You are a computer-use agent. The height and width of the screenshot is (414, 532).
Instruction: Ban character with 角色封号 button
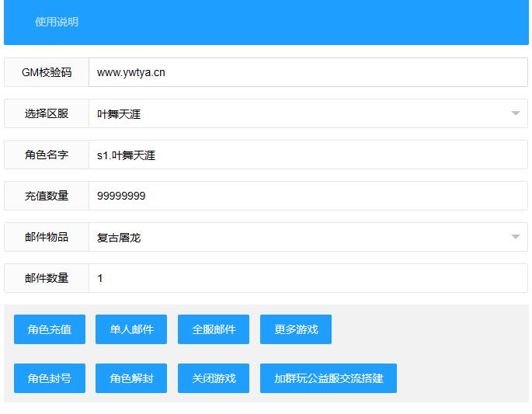tap(50, 378)
